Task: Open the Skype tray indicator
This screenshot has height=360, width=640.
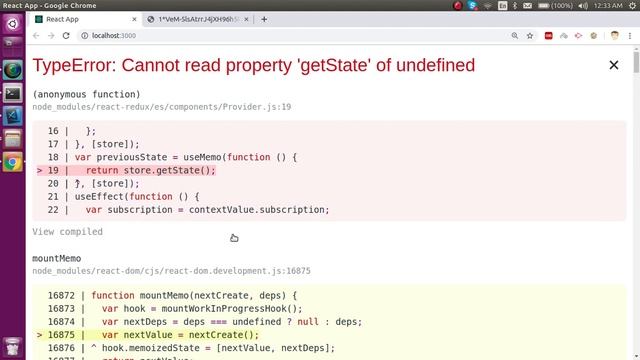Action: click(473, 5)
